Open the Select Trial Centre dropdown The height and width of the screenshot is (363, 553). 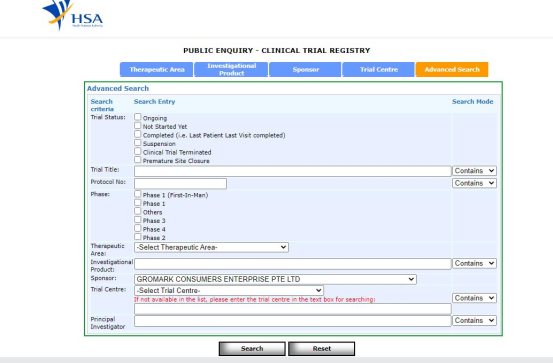pyautogui.click(x=229, y=291)
